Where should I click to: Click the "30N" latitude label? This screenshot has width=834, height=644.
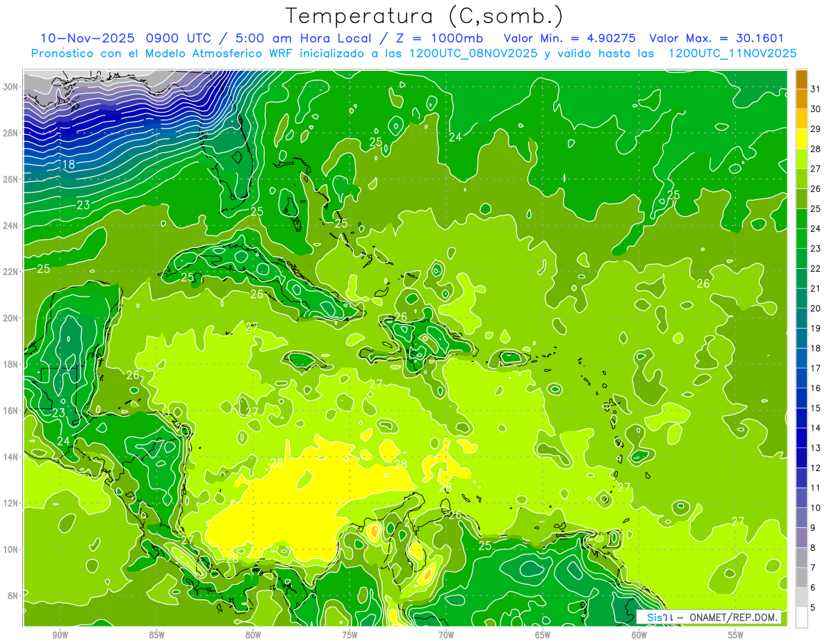tap(11, 87)
